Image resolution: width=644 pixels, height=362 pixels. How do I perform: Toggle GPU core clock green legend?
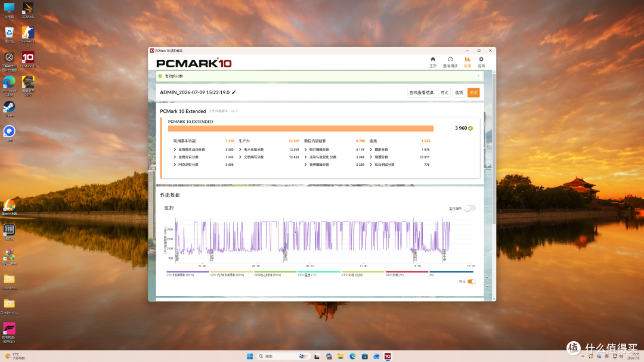275,274
